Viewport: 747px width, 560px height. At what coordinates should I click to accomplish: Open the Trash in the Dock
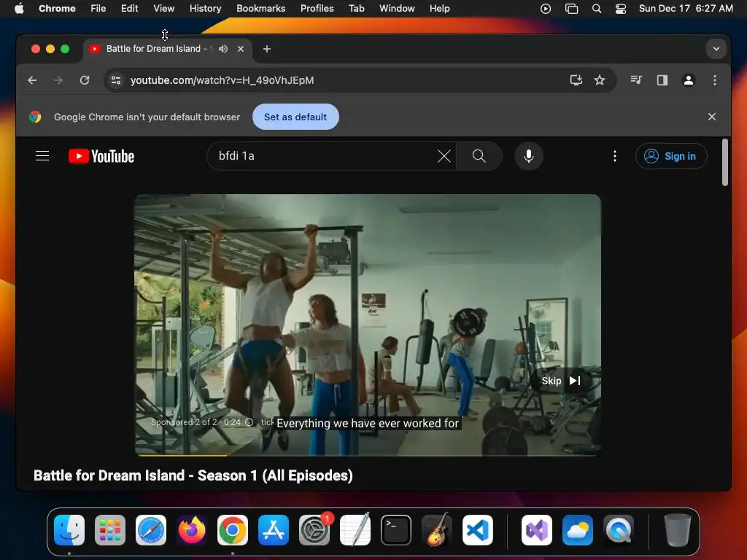677,530
